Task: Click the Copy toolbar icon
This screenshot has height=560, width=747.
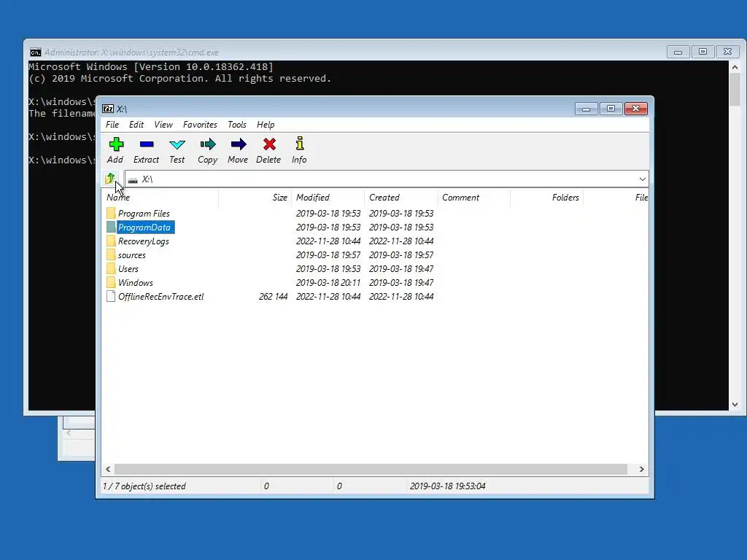Action: [x=208, y=144]
